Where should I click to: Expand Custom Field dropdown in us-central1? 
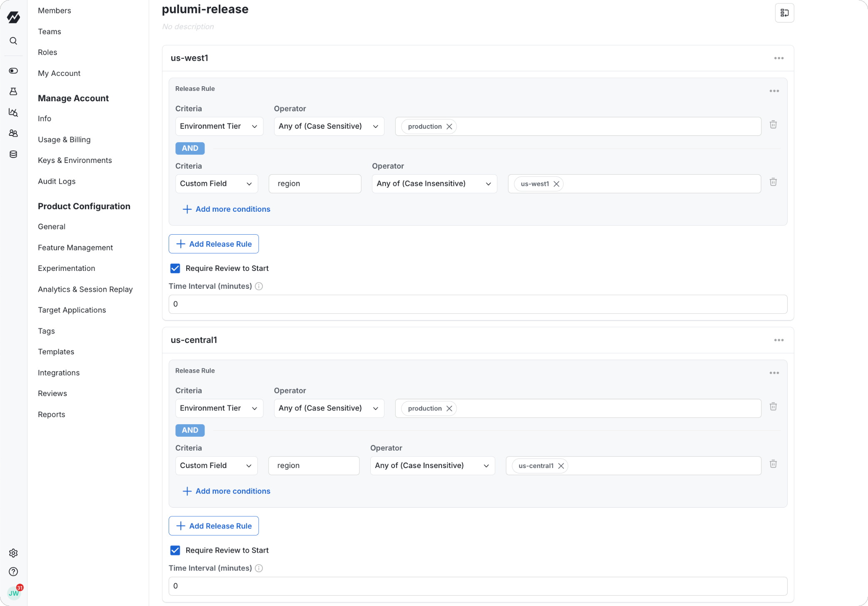click(x=216, y=466)
